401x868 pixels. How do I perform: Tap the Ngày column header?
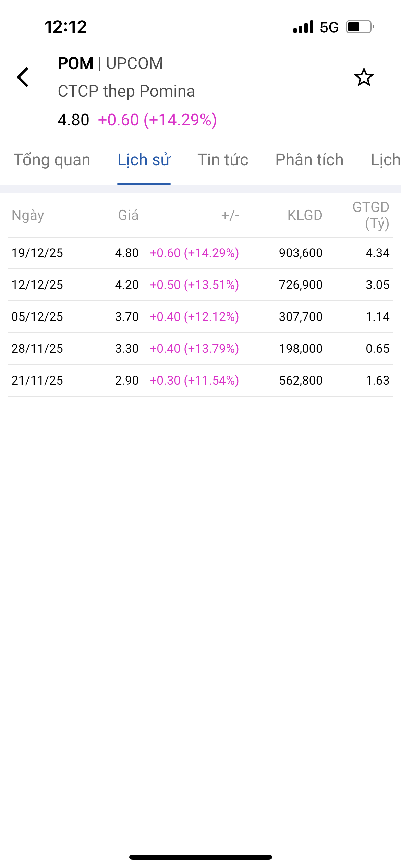pyautogui.click(x=28, y=215)
